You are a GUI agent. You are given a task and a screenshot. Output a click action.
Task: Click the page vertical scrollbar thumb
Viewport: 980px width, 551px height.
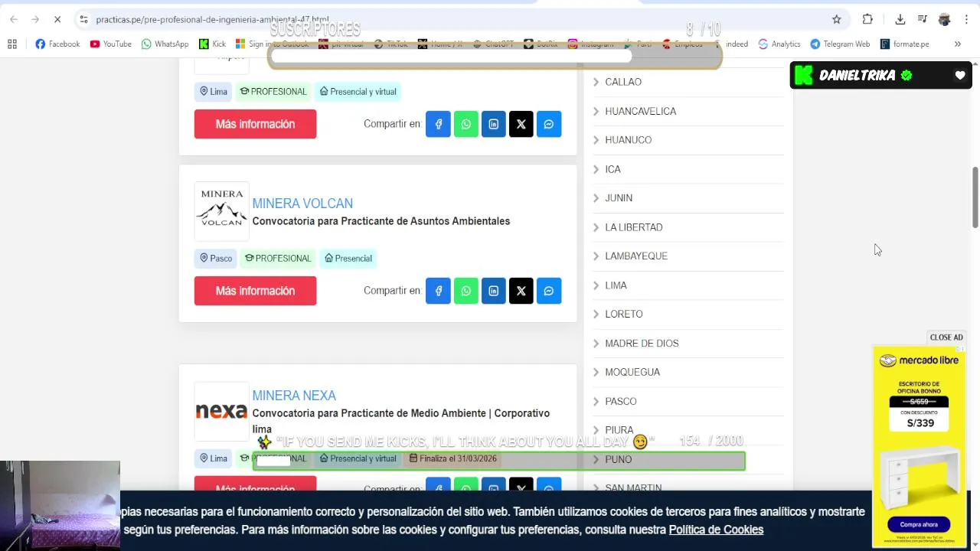coord(975,197)
